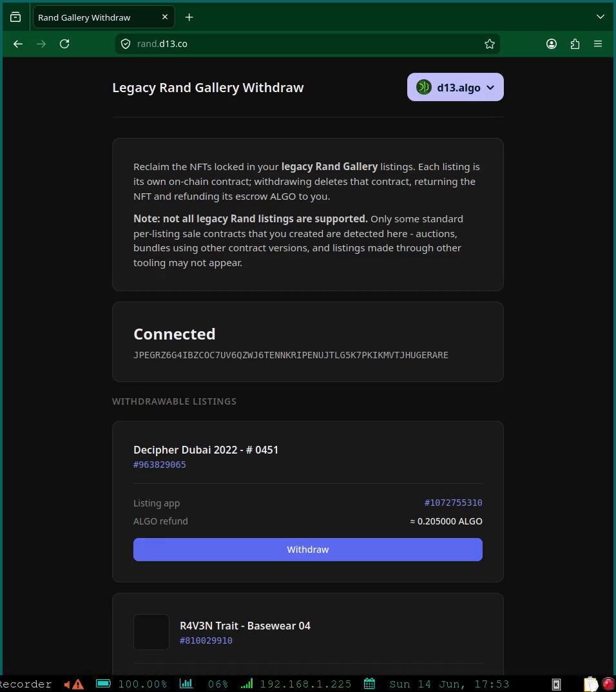This screenshot has width=616, height=692.
Task: Click the clipboard tray icon
Action: tap(590, 684)
